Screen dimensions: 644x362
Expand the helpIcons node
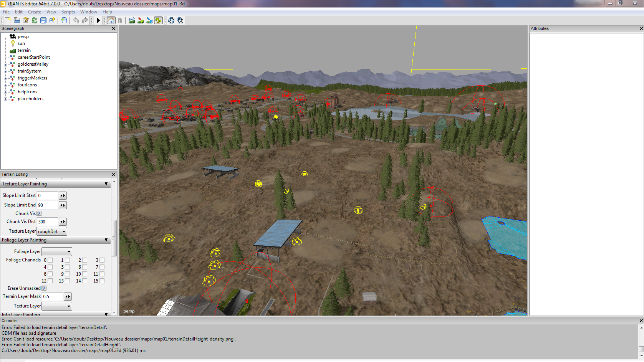[x=6, y=92]
